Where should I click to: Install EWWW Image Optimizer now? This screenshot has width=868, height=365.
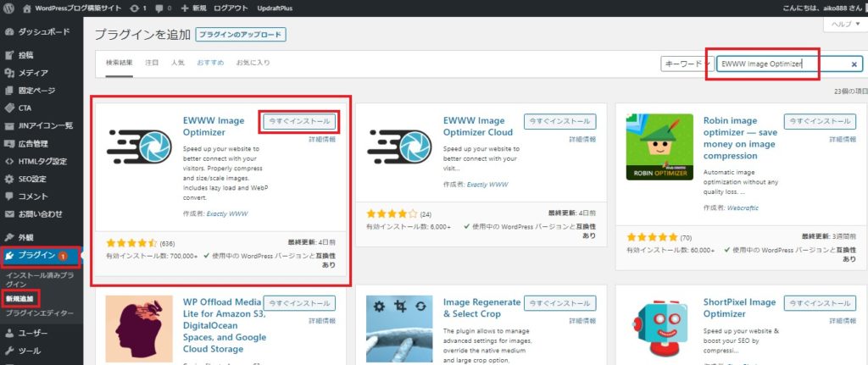299,122
